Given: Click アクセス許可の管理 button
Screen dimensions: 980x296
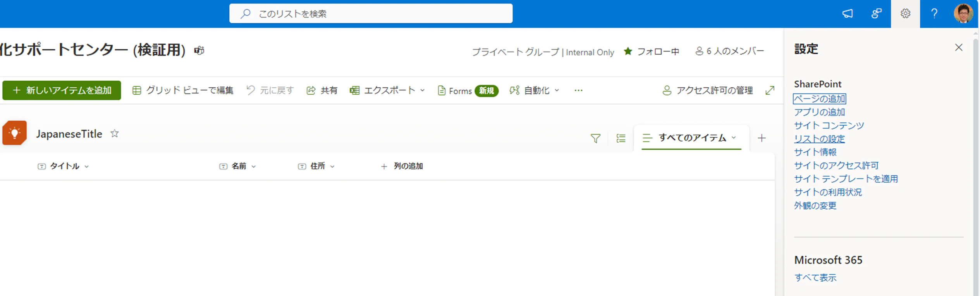Looking at the screenshot, I should pyautogui.click(x=707, y=90).
